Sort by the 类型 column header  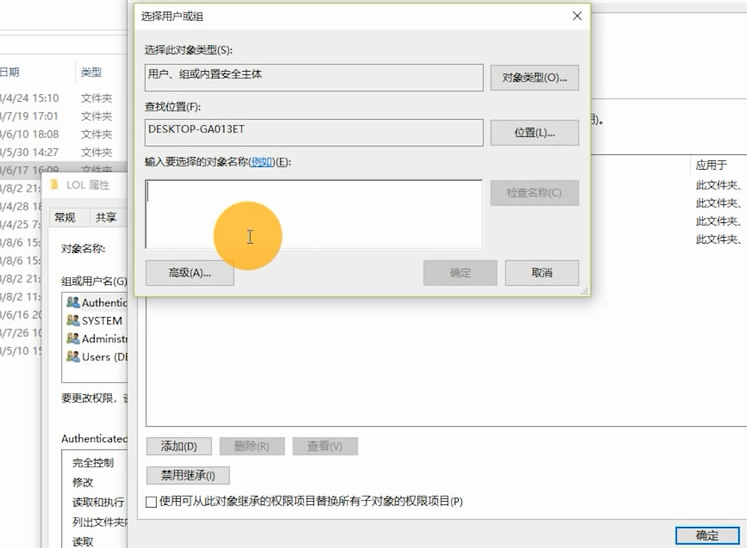[91, 72]
